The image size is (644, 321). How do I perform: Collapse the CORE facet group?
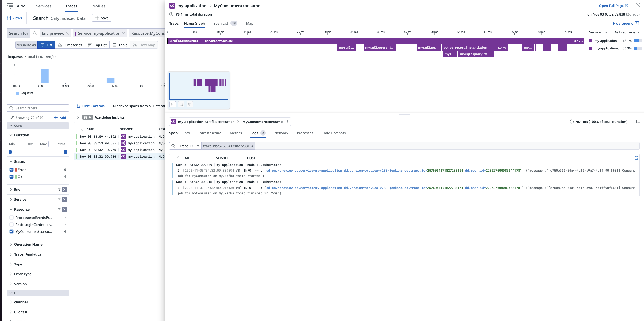click(11, 126)
